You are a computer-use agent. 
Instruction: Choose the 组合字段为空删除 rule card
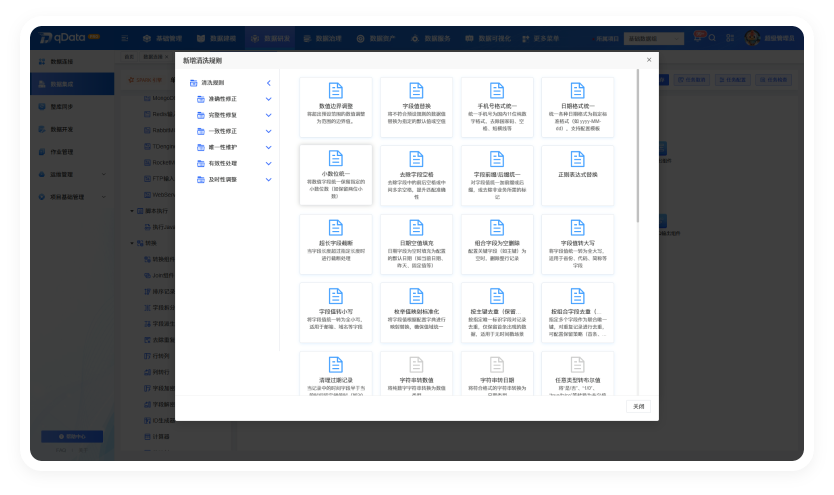coord(497,245)
